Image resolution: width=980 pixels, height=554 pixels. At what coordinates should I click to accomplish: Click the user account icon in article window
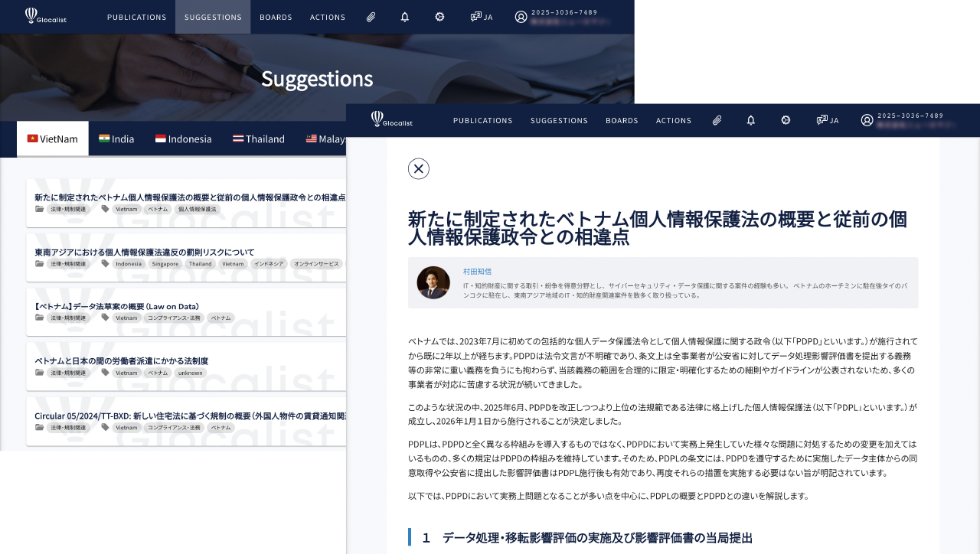[x=867, y=120]
